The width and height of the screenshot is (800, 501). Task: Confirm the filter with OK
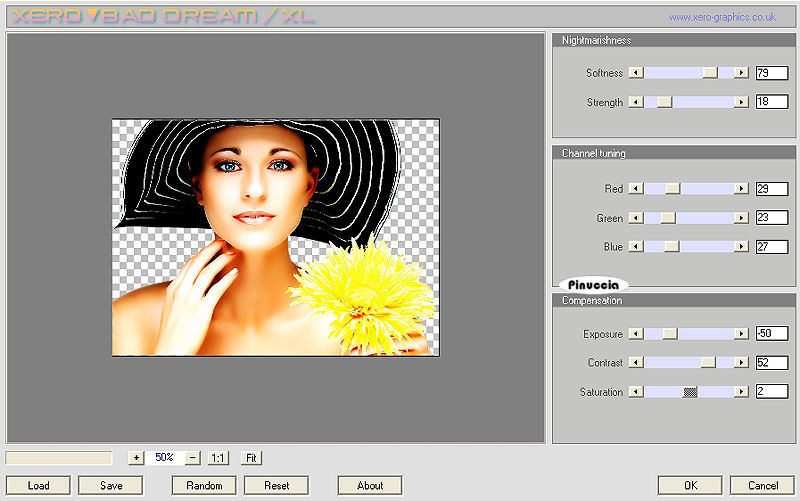pos(690,485)
